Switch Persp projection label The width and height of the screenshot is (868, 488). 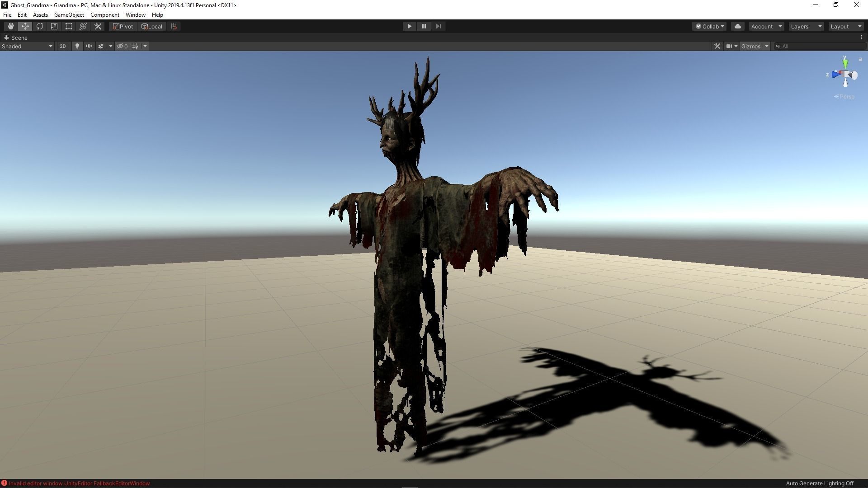(x=844, y=97)
